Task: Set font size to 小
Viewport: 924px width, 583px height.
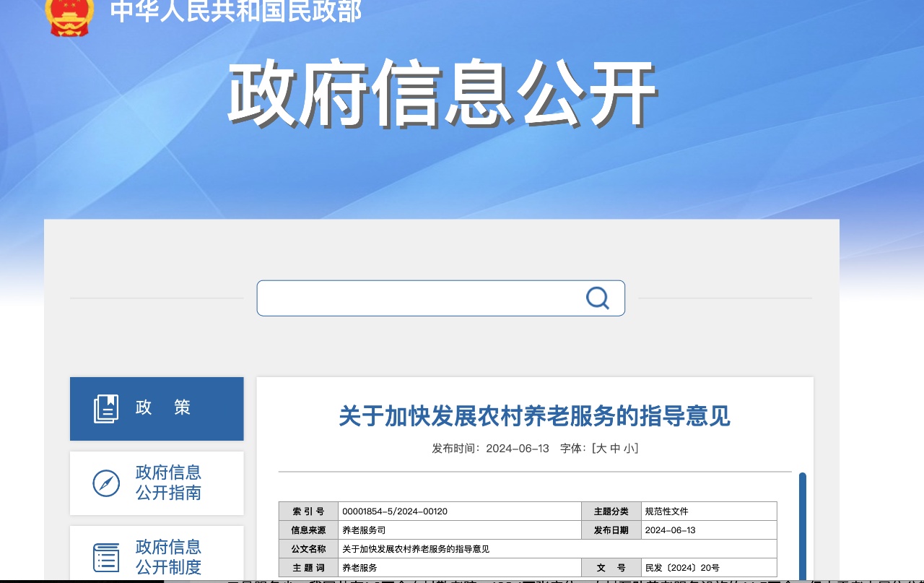Action: pyautogui.click(x=629, y=449)
